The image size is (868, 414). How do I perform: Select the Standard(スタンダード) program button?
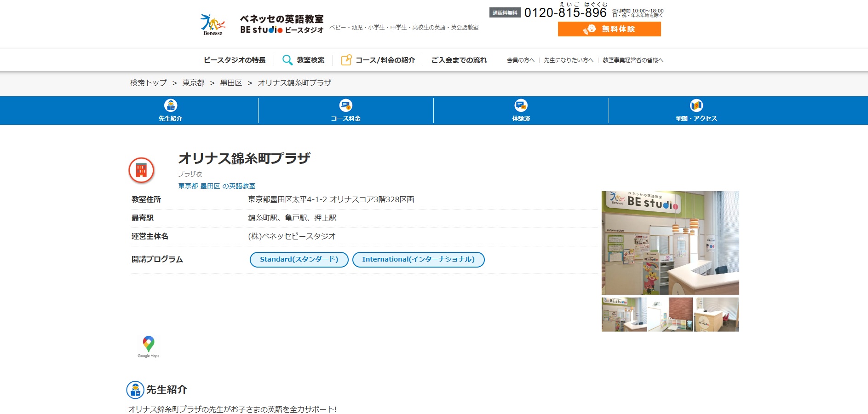click(x=299, y=260)
